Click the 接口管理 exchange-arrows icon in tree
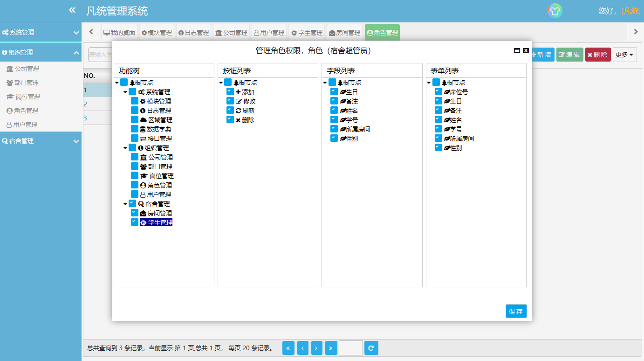The width and height of the screenshot is (644, 361). 143,139
